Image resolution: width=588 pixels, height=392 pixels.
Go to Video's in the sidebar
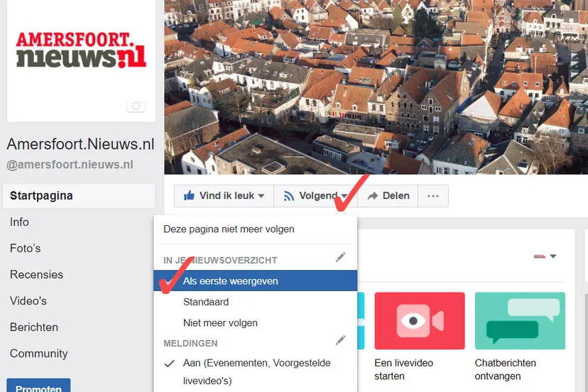coord(28,301)
